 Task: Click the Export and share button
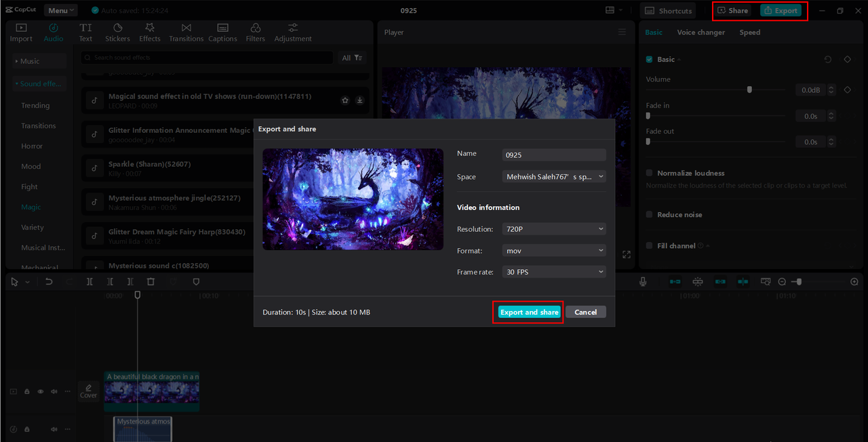(529, 312)
